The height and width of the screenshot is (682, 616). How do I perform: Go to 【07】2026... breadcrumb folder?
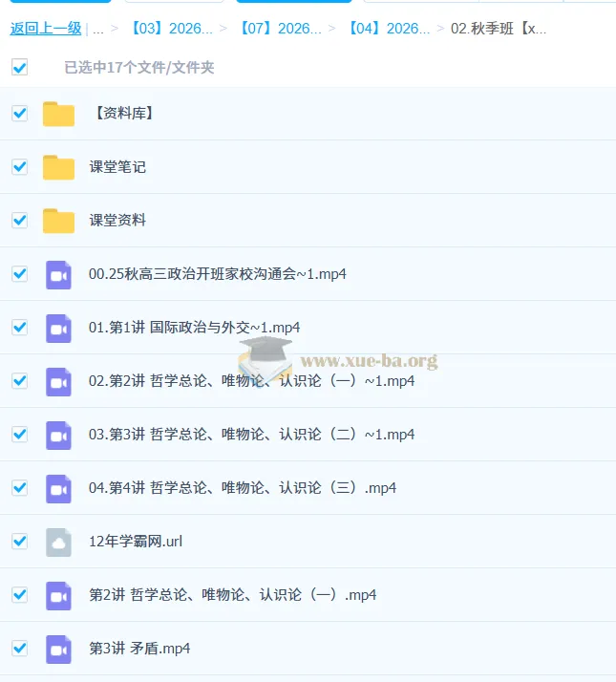pos(281,29)
